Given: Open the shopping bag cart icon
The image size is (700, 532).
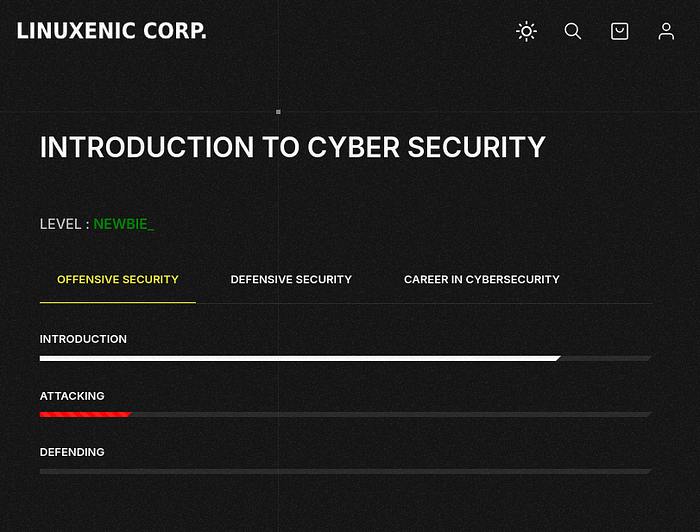Looking at the screenshot, I should point(620,31).
